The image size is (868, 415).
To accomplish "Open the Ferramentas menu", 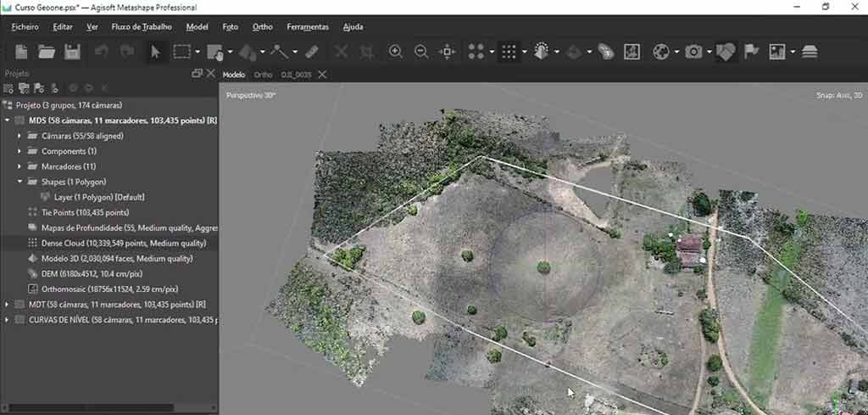I will 307,26.
